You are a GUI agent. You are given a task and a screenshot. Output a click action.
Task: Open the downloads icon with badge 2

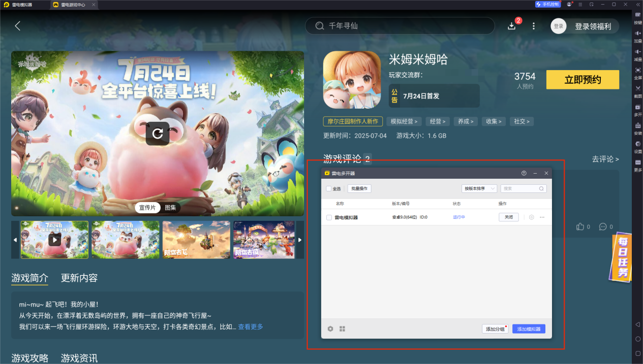point(512,25)
